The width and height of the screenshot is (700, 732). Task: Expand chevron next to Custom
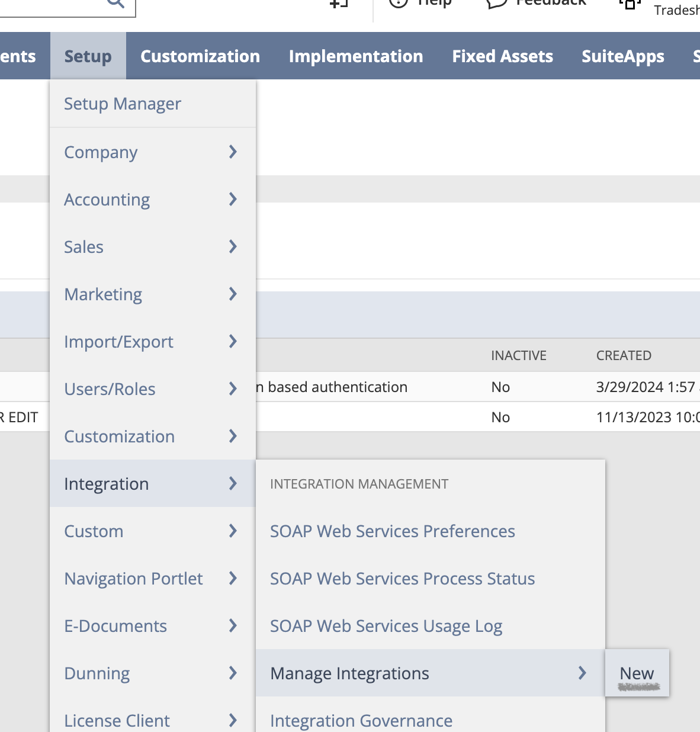pyautogui.click(x=233, y=531)
